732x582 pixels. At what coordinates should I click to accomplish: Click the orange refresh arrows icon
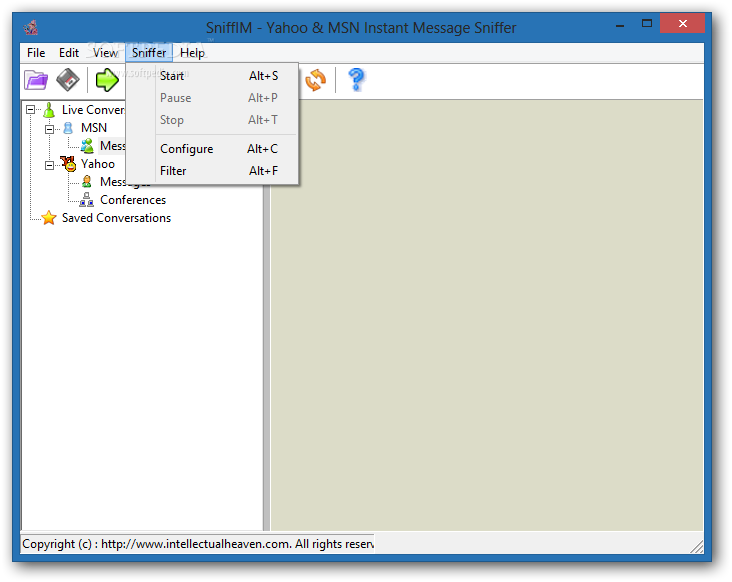click(x=316, y=80)
